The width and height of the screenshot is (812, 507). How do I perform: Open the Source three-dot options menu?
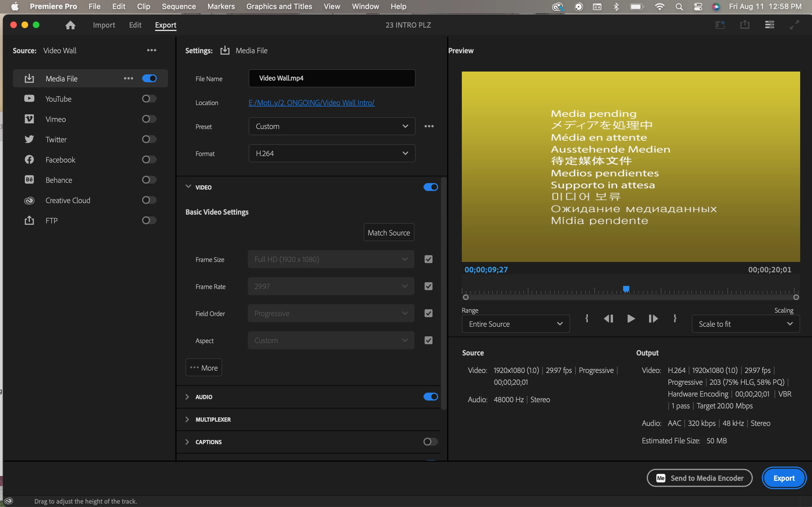coord(151,50)
